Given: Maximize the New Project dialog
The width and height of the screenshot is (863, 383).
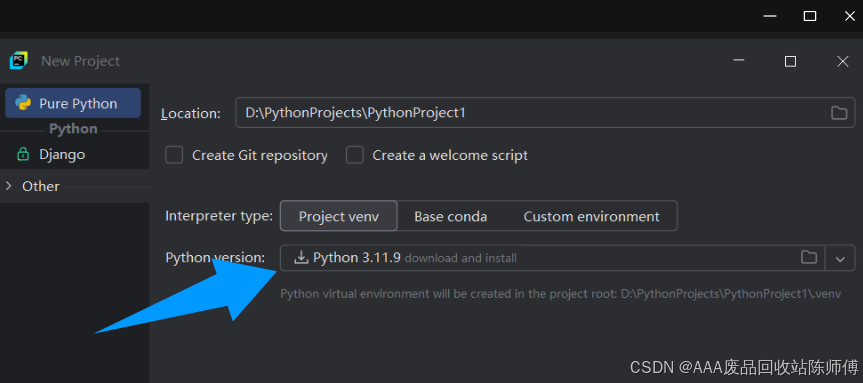Looking at the screenshot, I should [790, 61].
